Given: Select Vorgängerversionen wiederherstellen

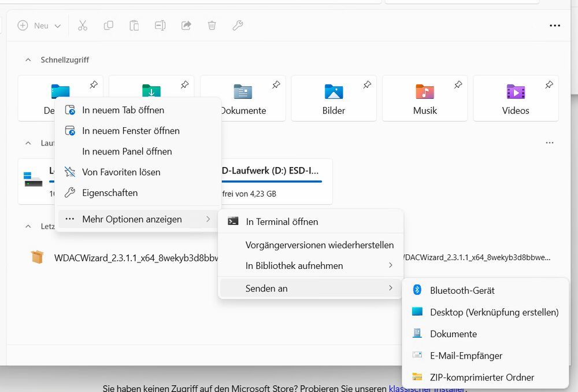Looking at the screenshot, I should pos(311,245).
